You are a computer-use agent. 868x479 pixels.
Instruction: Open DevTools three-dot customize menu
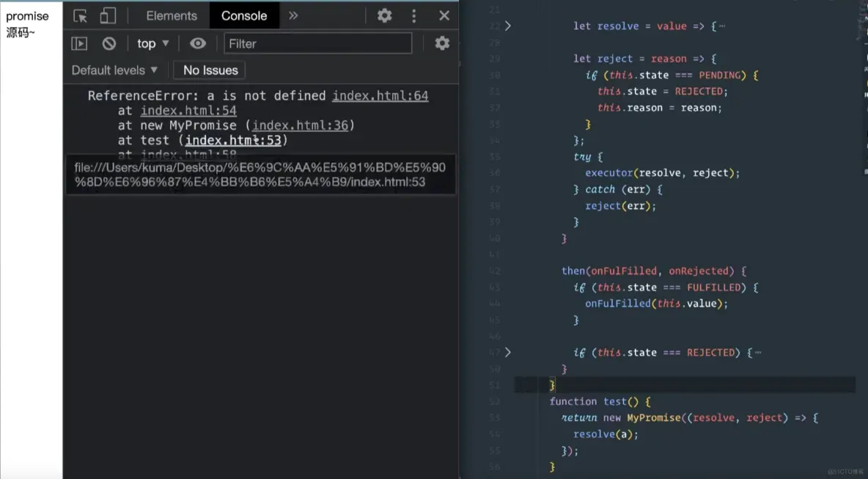414,15
